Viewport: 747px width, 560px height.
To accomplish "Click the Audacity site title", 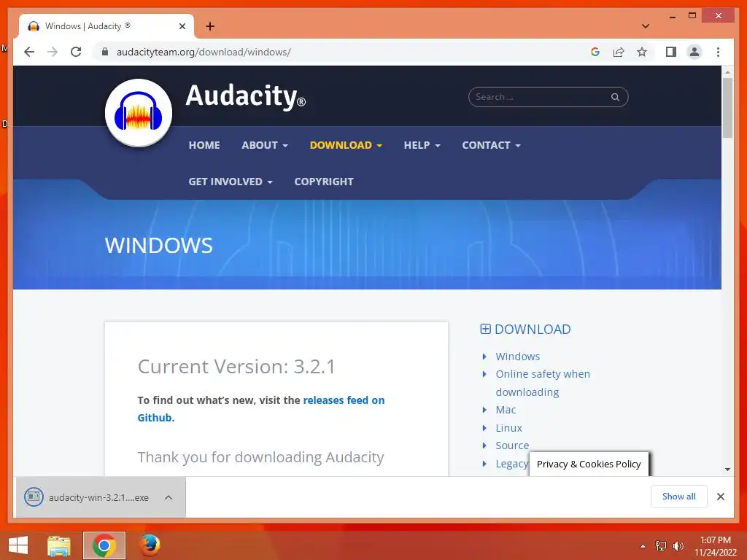I will tap(245, 97).
